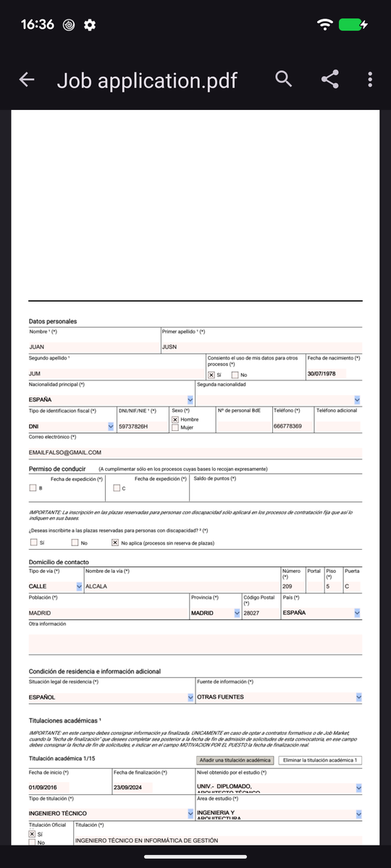This screenshot has width=391, height=868.
Task: Open Fuente de información dropdown
Action: coord(358,697)
